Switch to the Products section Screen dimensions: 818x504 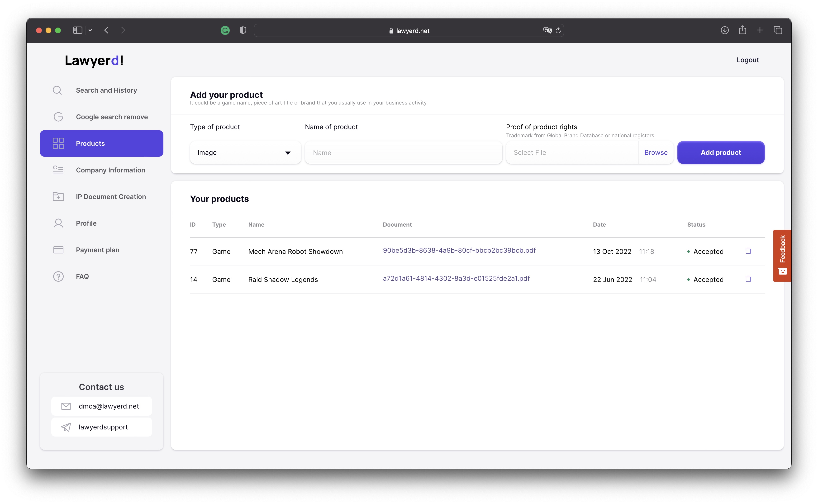(x=90, y=143)
